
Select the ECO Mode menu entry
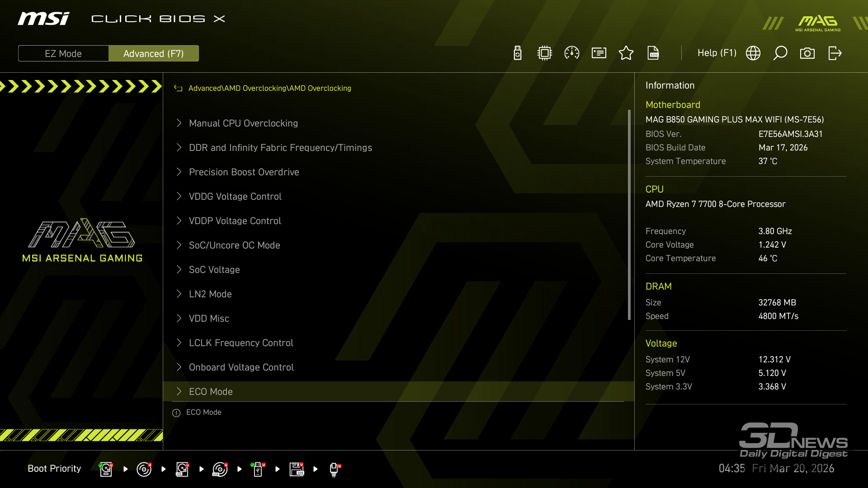pyautogui.click(x=211, y=392)
